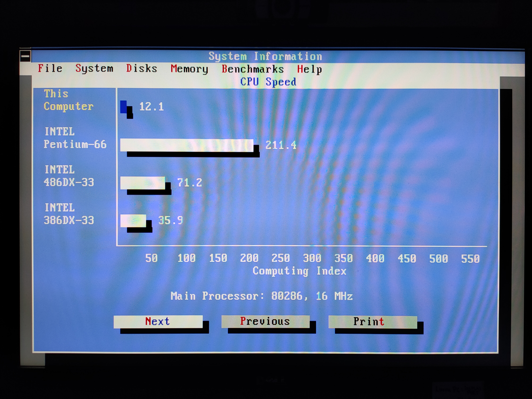This screenshot has width=532, height=399.
Task: Click the blue This Computer bar
Action: [124, 107]
